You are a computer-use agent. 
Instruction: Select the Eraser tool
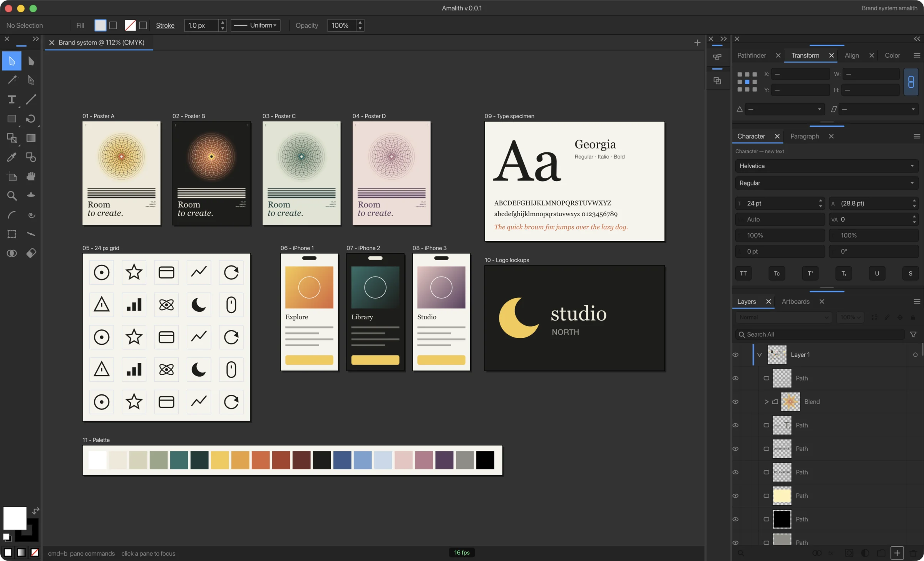(x=31, y=253)
